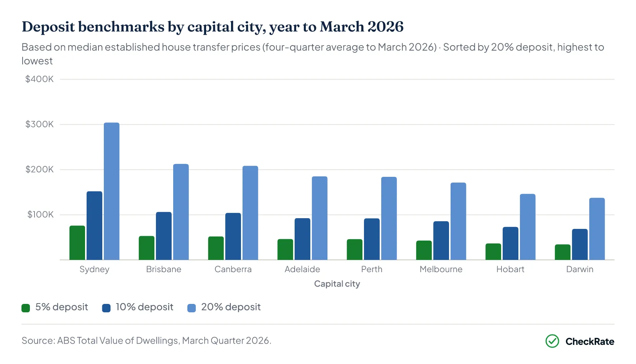Click the 'Darwin' axis label

(x=580, y=269)
